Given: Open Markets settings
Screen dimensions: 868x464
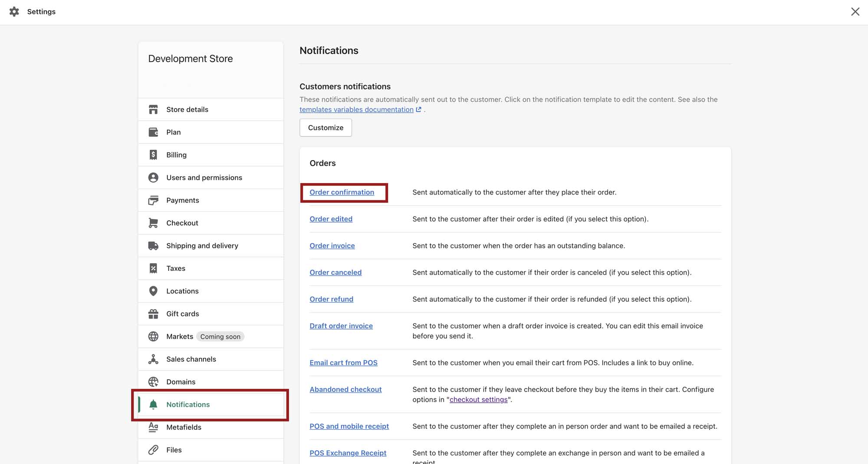Looking at the screenshot, I should click(x=211, y=336).
